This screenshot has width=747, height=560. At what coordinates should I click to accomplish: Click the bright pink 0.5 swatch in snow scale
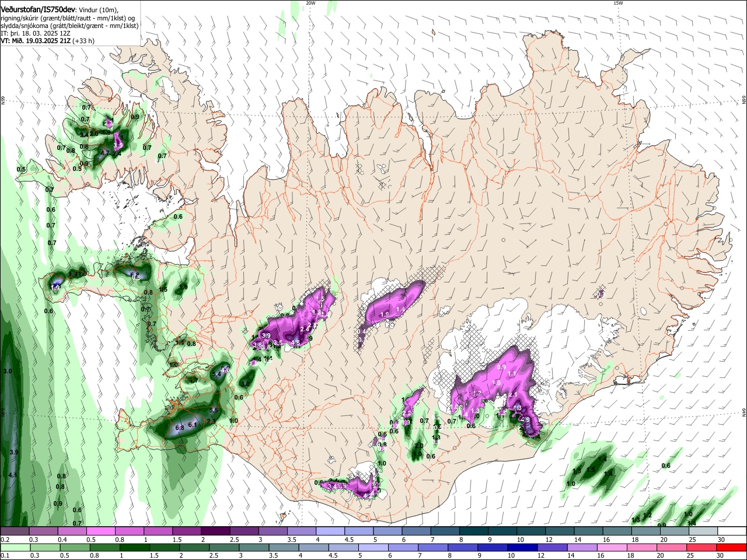click(x=100, y=531)
